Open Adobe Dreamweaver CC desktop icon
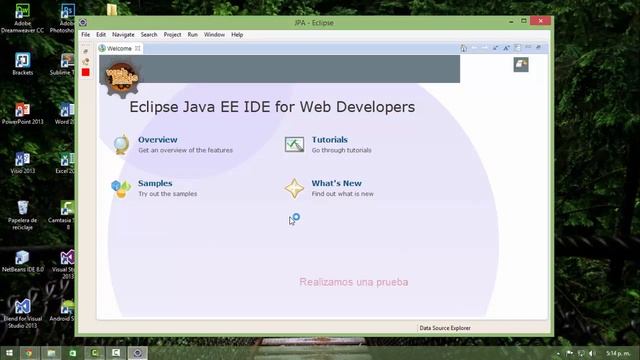Screen dimensions: 640x360 [x=22, y=18]
